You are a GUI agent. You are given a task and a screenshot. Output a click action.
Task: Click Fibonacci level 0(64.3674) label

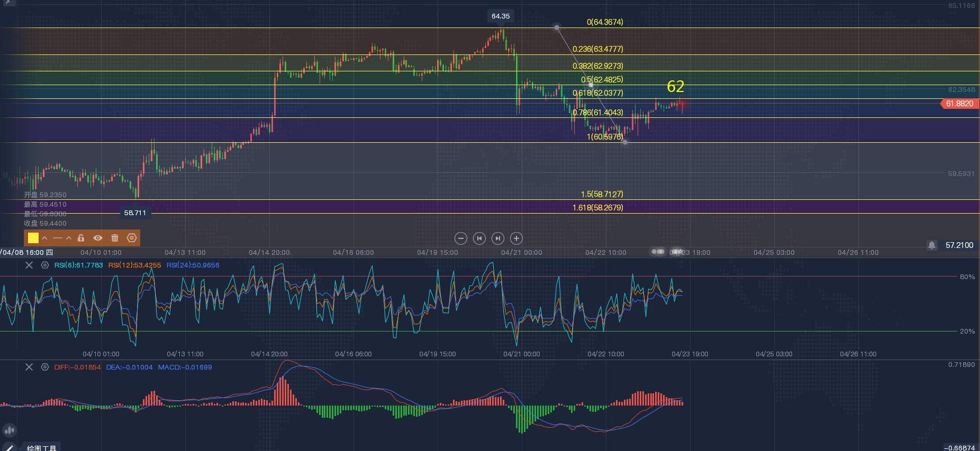click(605, 22)
